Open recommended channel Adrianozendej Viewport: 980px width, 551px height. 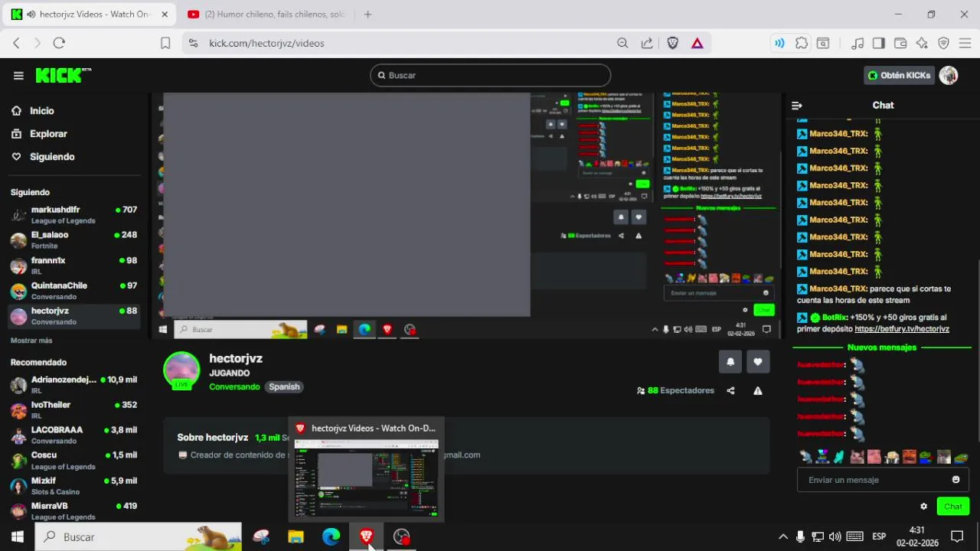(74, 385)
